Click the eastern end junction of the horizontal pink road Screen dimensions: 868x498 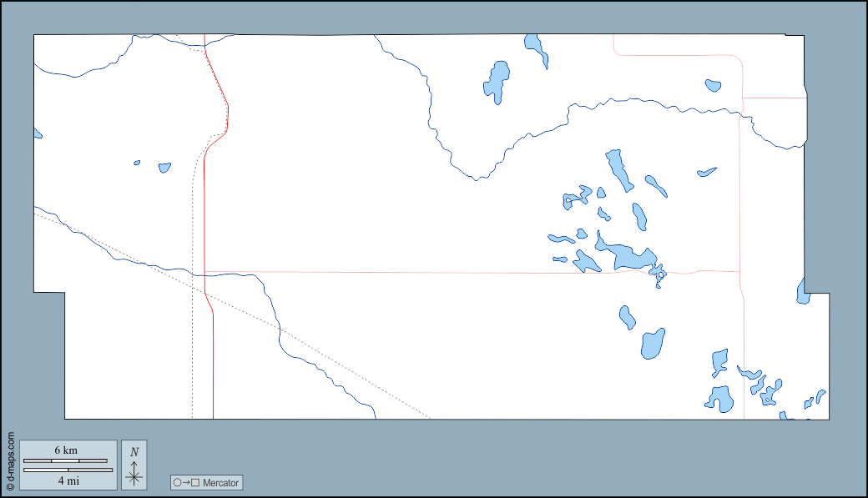pyautogui.click(x=739, y=271)
